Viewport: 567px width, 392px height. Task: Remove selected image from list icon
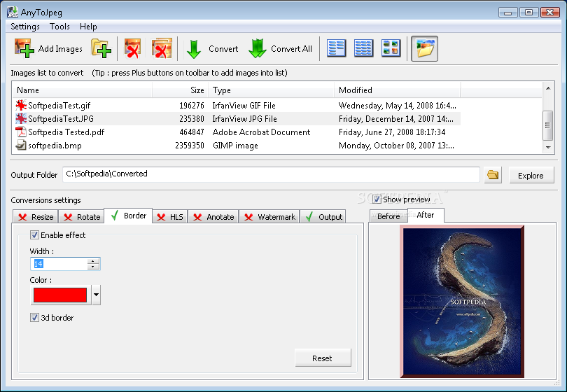132,48
